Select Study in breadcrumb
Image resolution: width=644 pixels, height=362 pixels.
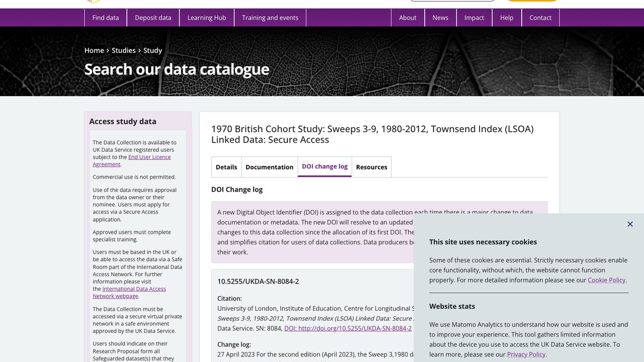[152, 50]
